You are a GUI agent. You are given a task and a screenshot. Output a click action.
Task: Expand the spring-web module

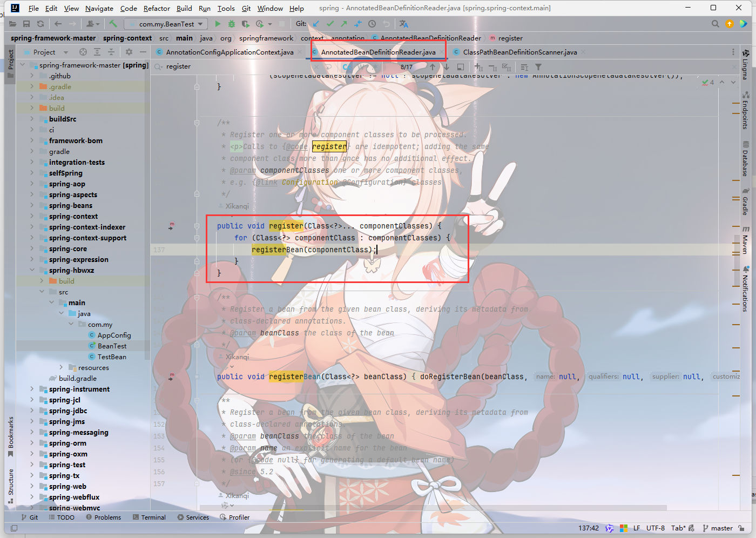(x=32, y=486)
